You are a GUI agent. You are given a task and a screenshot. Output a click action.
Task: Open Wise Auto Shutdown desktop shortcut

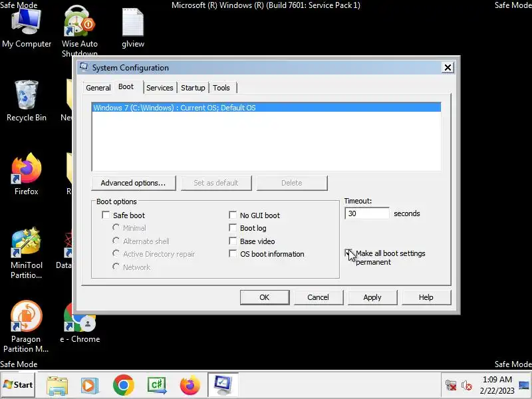79,31
